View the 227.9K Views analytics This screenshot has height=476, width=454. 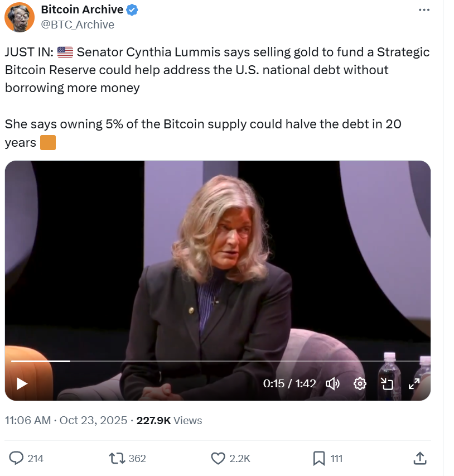(169, 420)
